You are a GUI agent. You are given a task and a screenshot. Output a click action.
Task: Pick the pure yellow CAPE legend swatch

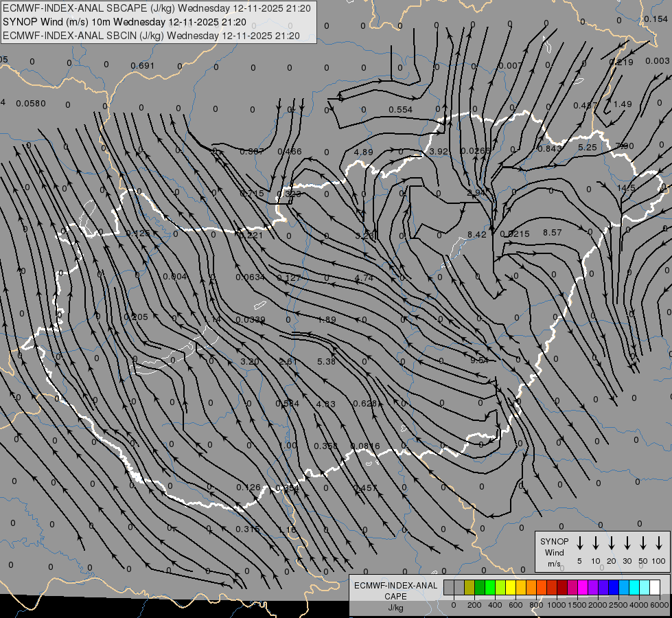511,587
